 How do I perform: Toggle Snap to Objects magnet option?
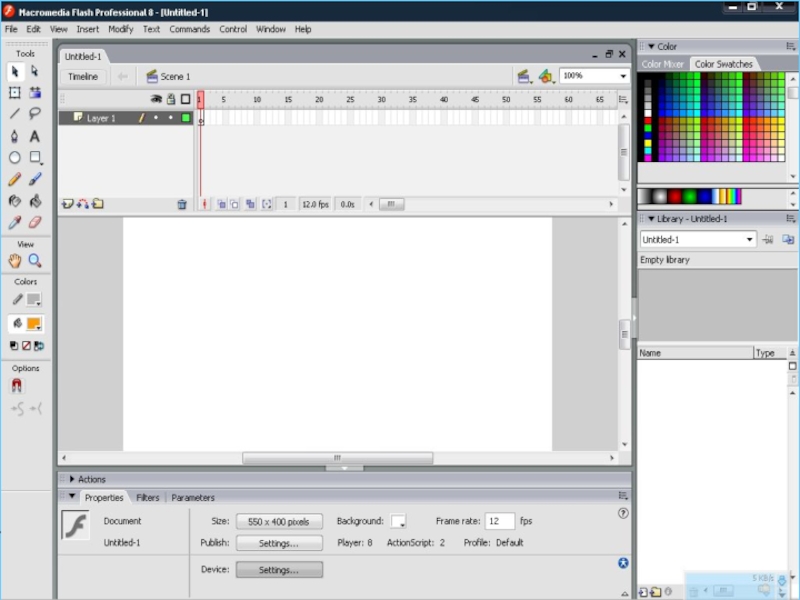pos(16,386)
